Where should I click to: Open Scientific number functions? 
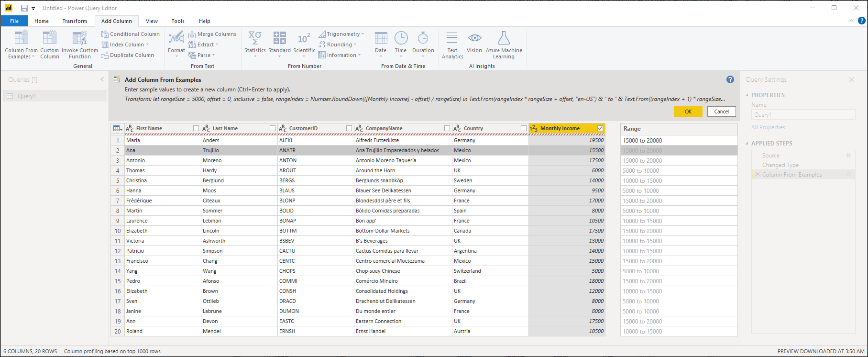click(x=304, y=45)
